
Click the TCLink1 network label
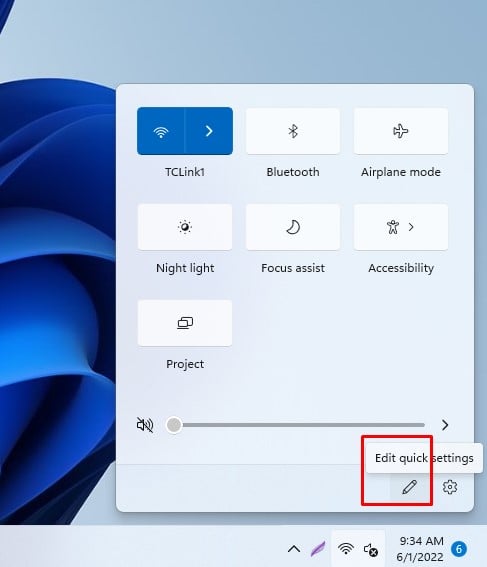185,172
